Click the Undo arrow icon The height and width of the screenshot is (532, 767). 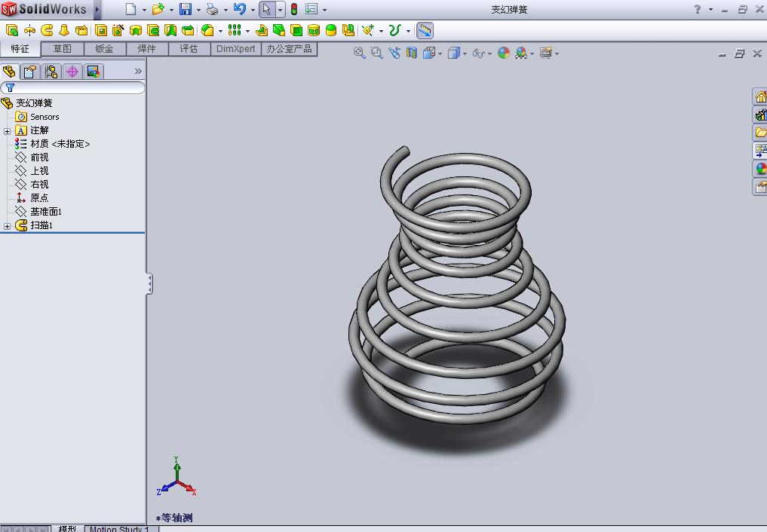pyautogui.click(x=239, y=9)
